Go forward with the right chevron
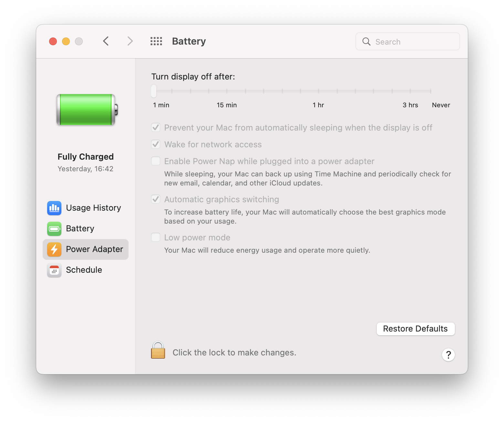Screen dimensions: 504x422 pyautogui.click(x=130, y=41)
